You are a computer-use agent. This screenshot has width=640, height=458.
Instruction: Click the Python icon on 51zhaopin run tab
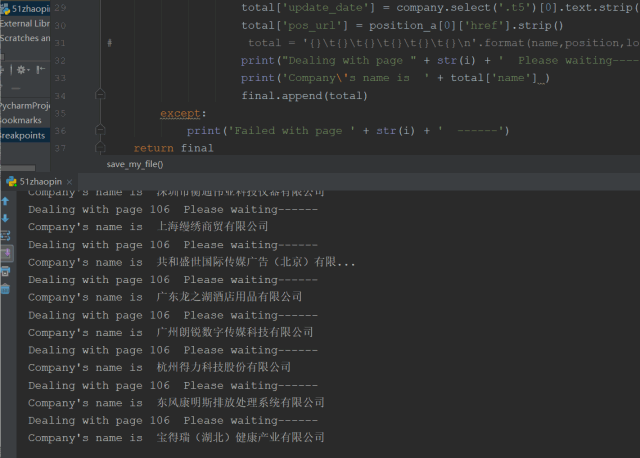coord(11,182)
